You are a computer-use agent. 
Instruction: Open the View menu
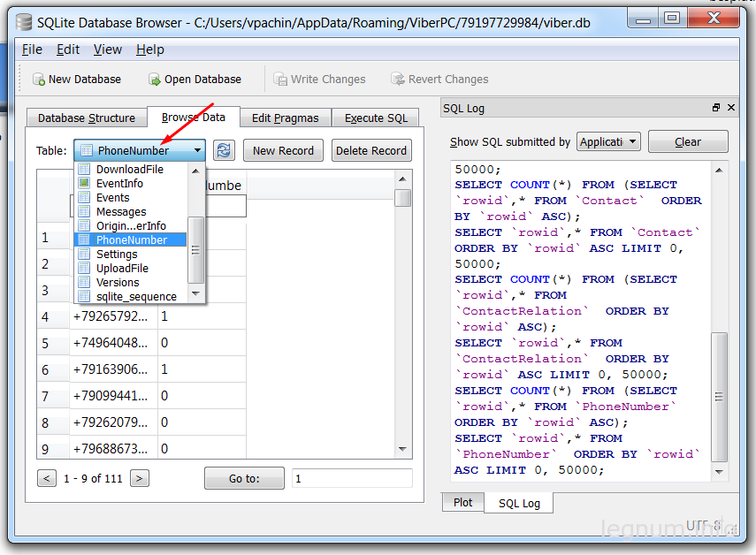point(108,49)
